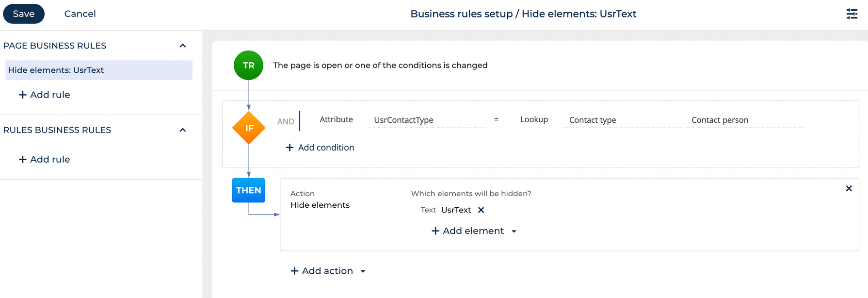Image resolution: width=868 pixels, height=298 pixels.
Task: Click the green TR trigger node
Action: point(248,65)
